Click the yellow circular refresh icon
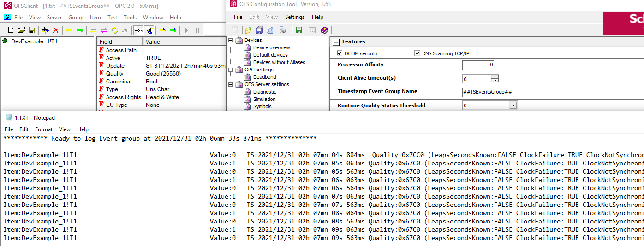 114,30
